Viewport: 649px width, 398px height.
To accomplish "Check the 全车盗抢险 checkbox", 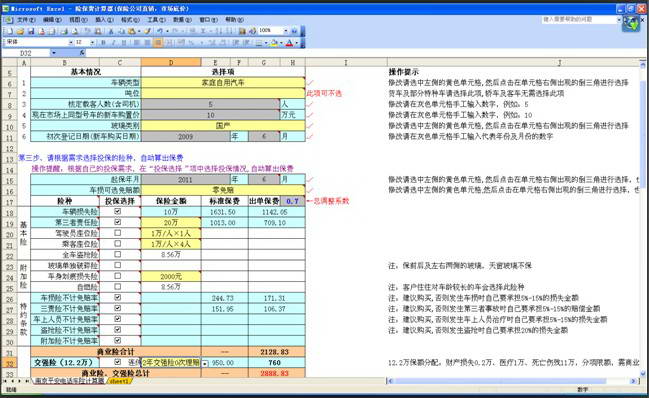I will (x=118, y=254).
